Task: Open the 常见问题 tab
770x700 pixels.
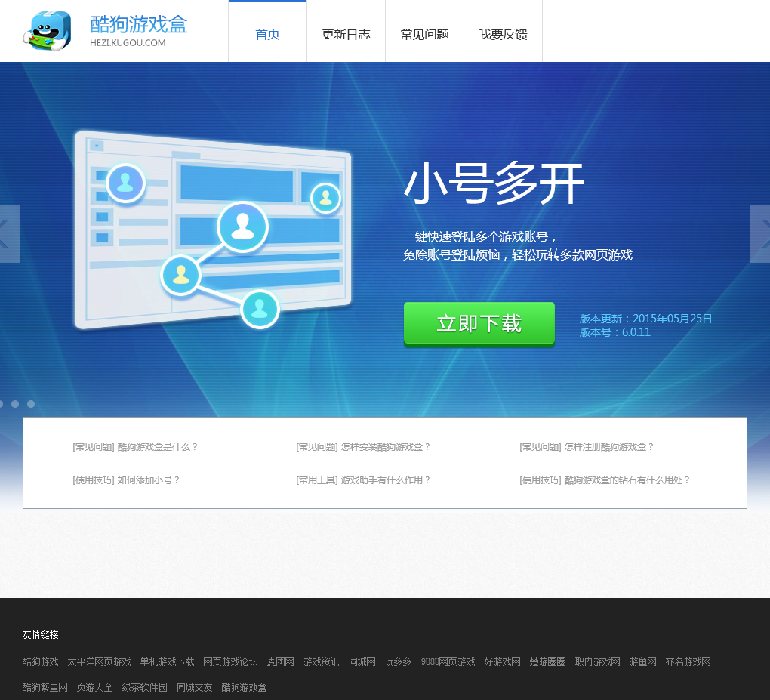Action: (425, 35)
